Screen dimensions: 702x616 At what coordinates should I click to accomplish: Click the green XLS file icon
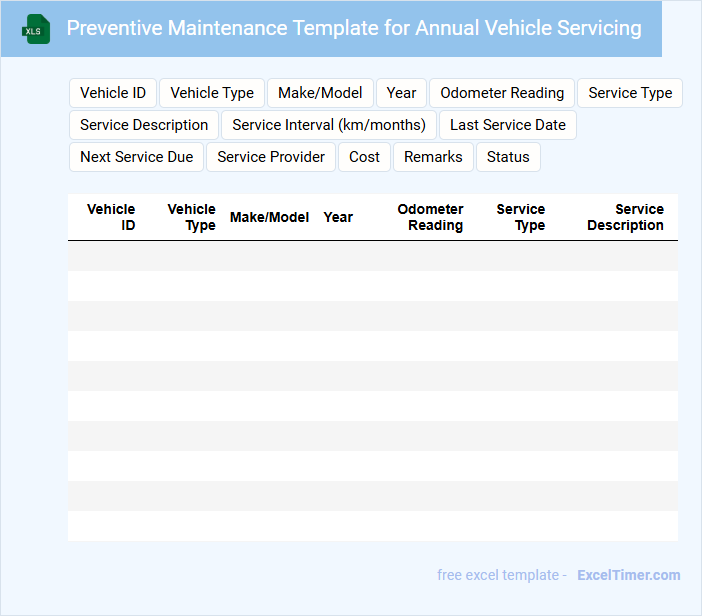[x=36, y=29]
